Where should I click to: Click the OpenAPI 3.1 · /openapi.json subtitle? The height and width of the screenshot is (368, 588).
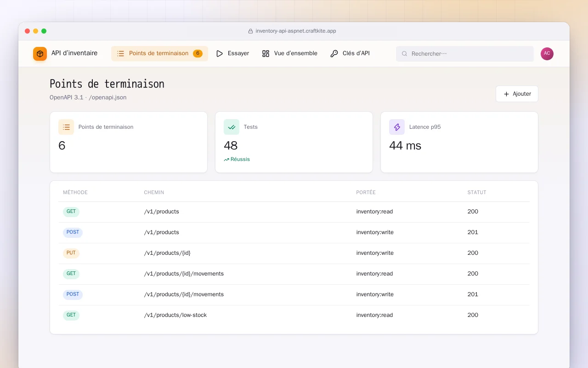pos(88,98)
